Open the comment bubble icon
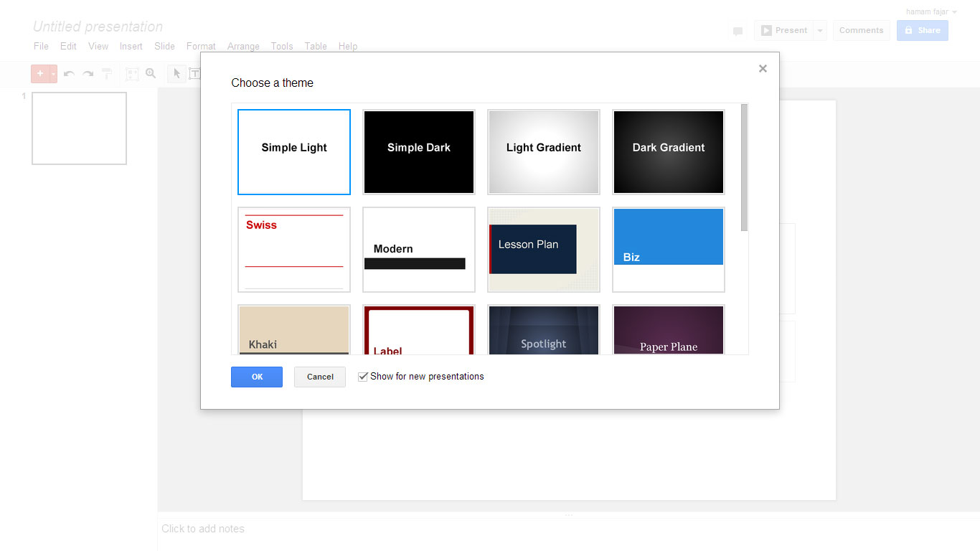Viewport: 980px width, 551px height. coord(738,31)
